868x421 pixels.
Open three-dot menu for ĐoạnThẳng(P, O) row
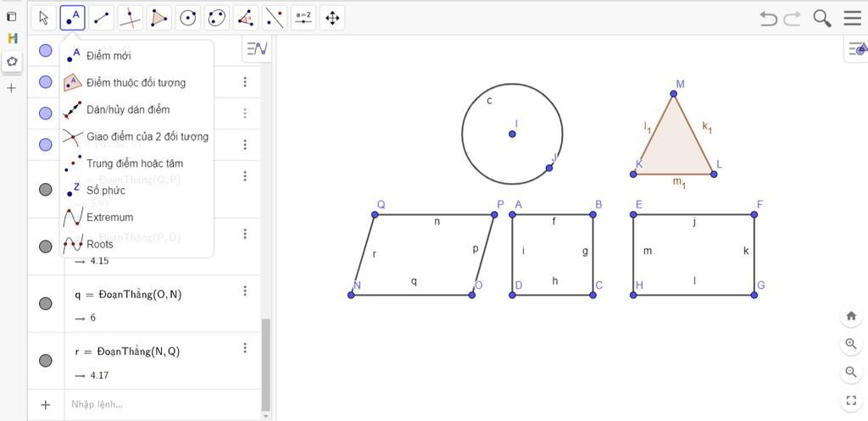tap(245, 234)
